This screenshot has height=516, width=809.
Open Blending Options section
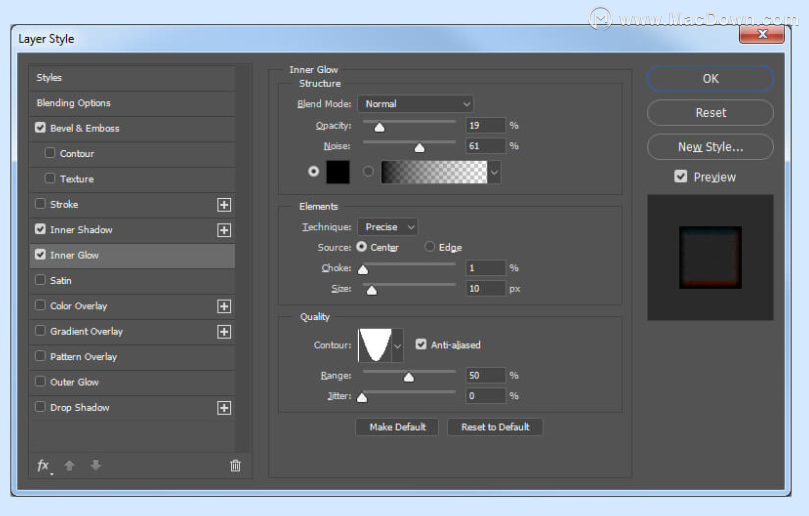132,103
